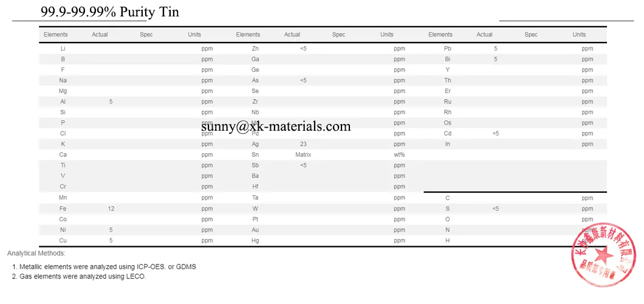The width and height of the screenshot is (644, 304).
Task: Select the Li element cell
Action: click(63, 48)
